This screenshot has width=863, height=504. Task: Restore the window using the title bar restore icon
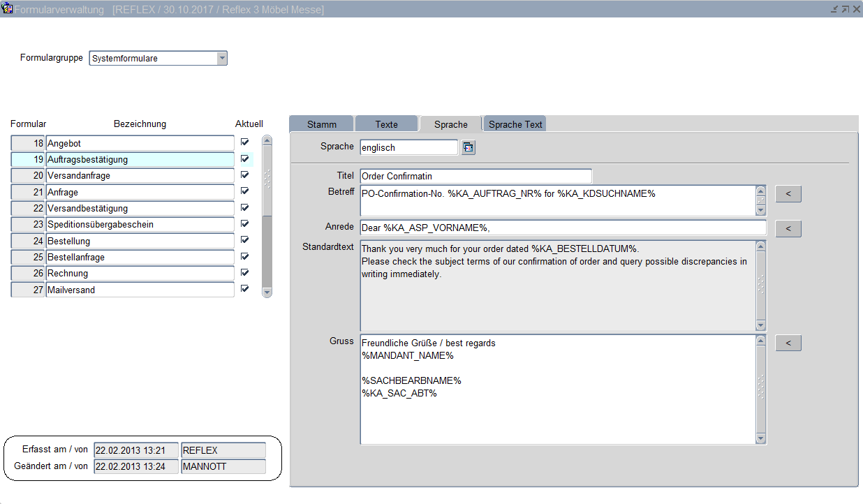[845, 9]
